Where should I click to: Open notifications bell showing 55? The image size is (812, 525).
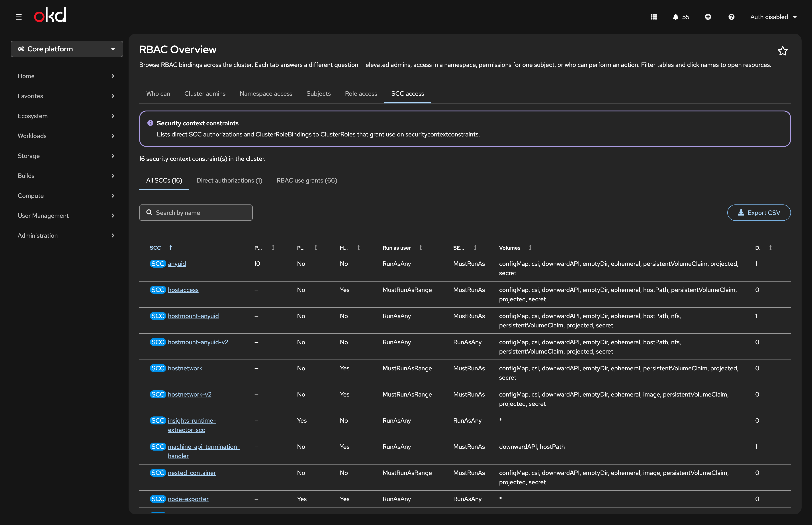click(x=681, y=17)
